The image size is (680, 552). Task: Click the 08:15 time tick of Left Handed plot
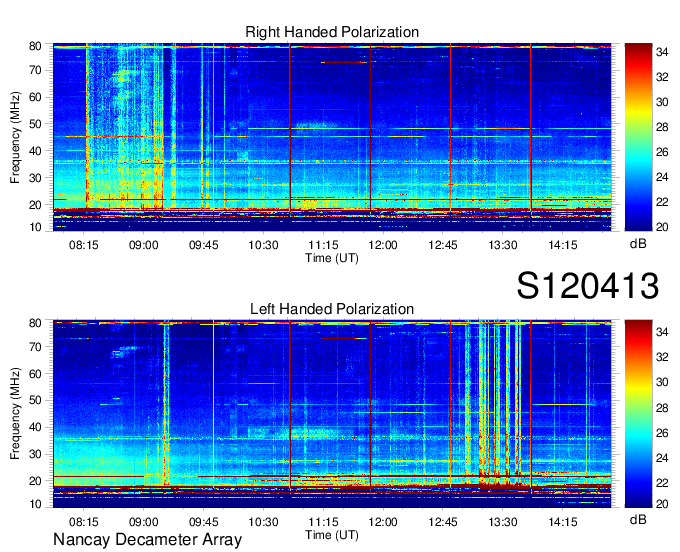pyautogui.click(x=84, y=522)
